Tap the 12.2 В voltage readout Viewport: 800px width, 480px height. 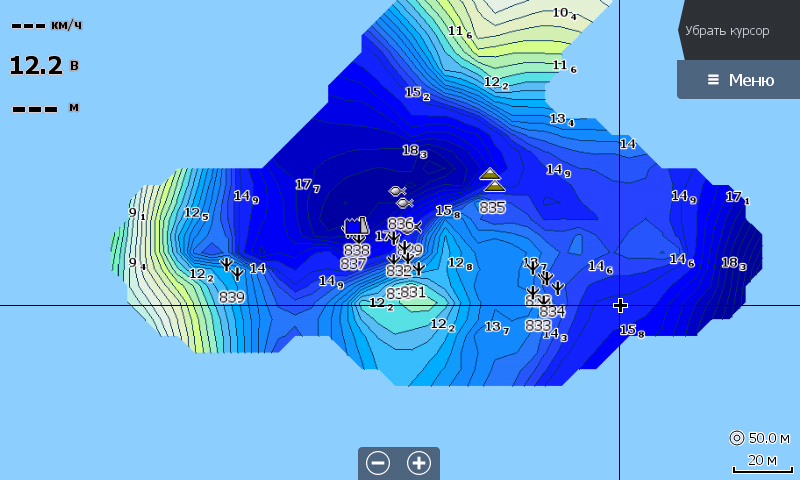coord(44,66)
